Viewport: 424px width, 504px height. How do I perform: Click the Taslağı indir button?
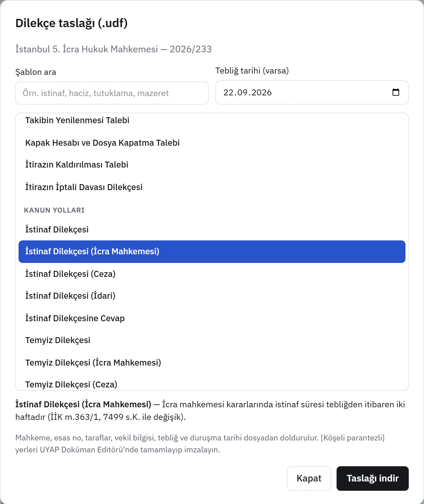coord(373,479)
